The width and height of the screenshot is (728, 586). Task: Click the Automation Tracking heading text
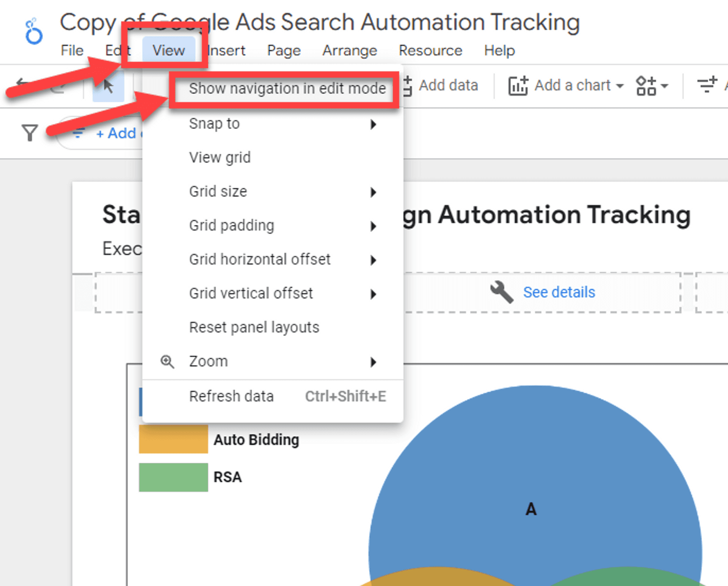pos(564,215)
